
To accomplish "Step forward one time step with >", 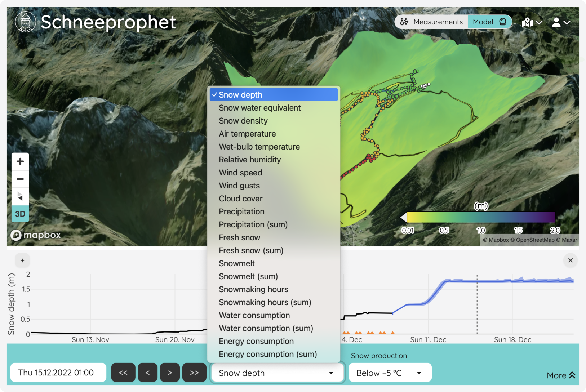I will [170, 373].
